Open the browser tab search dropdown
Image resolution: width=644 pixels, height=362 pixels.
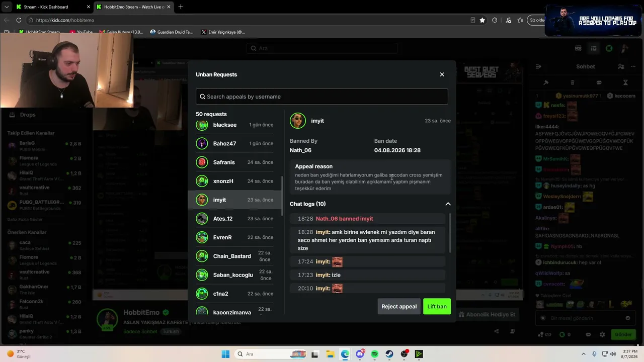[x=6, y=7]
